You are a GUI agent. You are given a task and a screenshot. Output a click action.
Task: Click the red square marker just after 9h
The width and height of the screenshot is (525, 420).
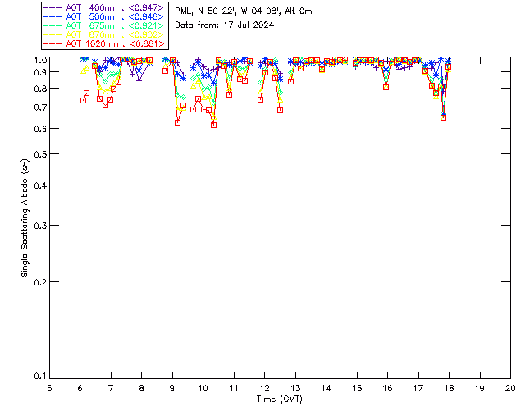(x=177, y=122)
